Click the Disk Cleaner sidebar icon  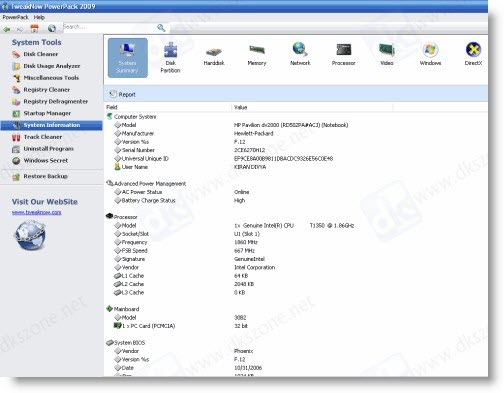(16, 54)
